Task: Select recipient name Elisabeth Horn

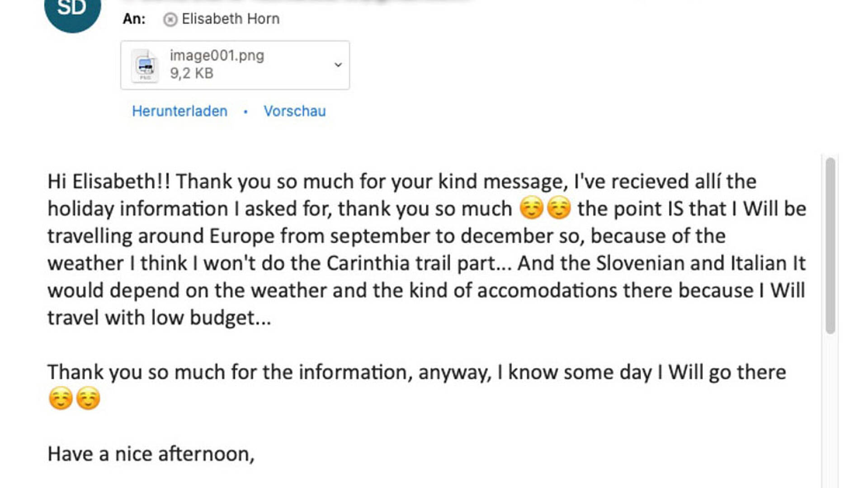Action: [231, 19]
